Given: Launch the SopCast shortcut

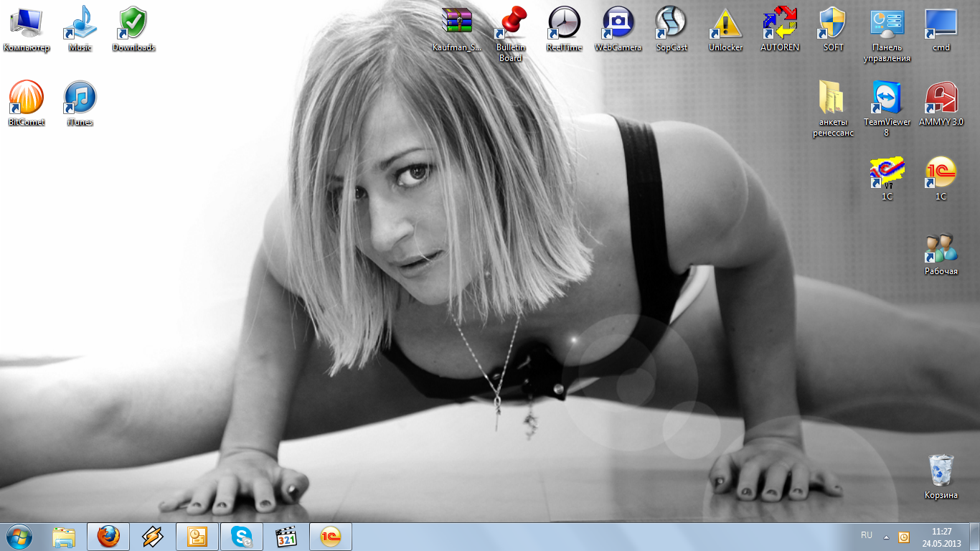Looking at the screenshot, I should [x=672, y=29].
